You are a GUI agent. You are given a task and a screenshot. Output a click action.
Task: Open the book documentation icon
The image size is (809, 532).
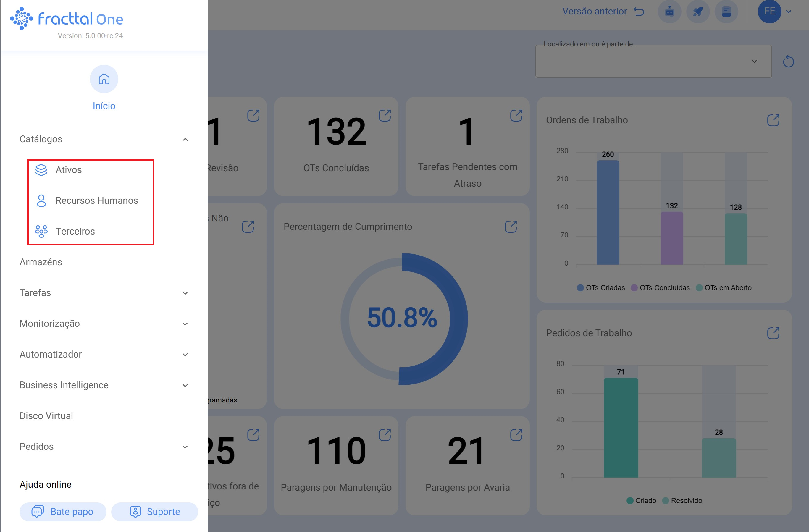(x=726, y=12)
